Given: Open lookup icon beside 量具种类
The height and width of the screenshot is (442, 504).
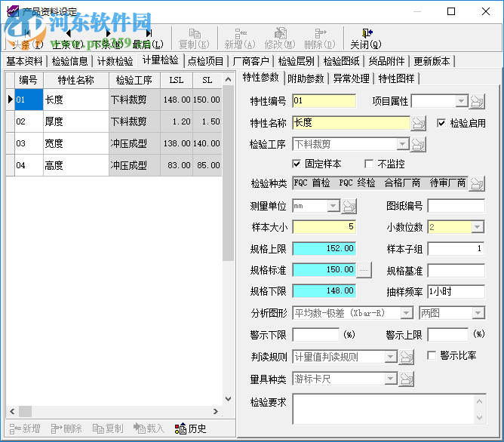Looking at the screenshot, I should 406,379.
